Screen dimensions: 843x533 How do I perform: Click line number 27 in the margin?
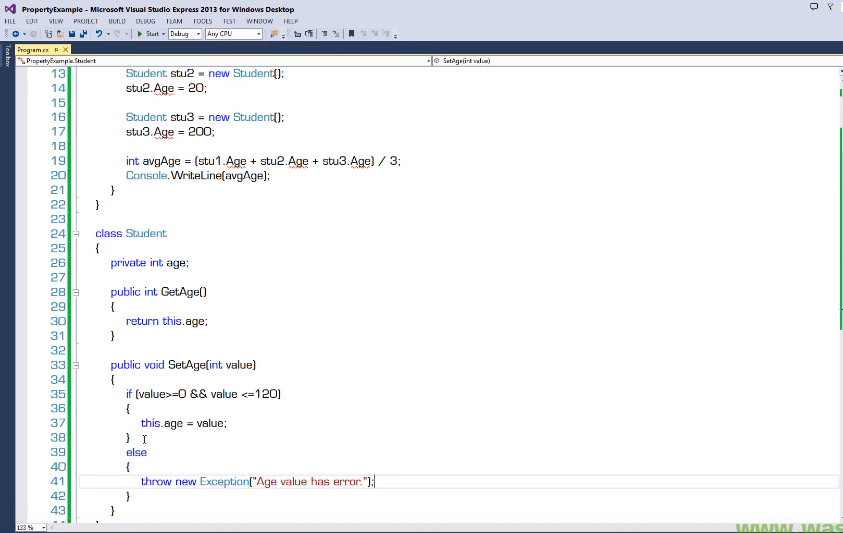[58, 278]
